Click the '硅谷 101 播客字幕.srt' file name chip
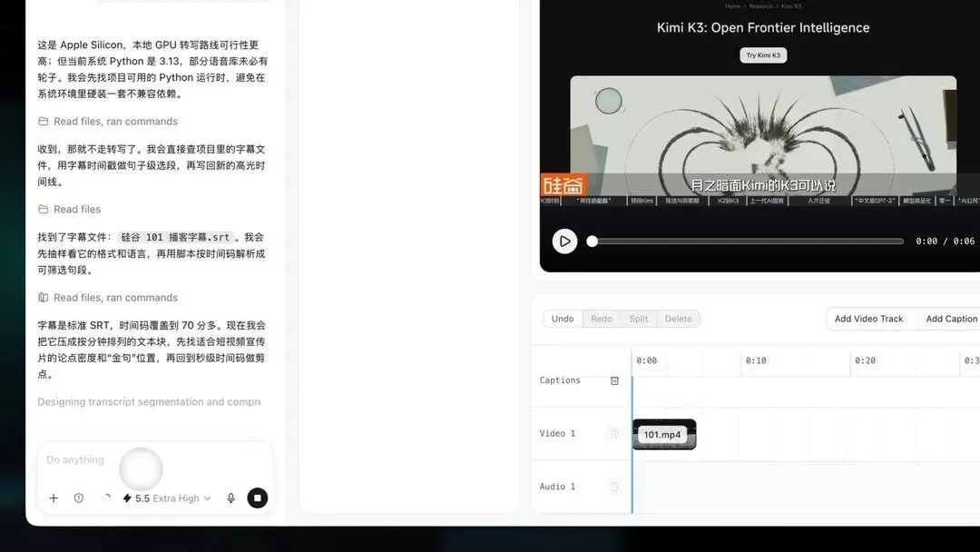This screenshot has width=980, height=552. 175,238
